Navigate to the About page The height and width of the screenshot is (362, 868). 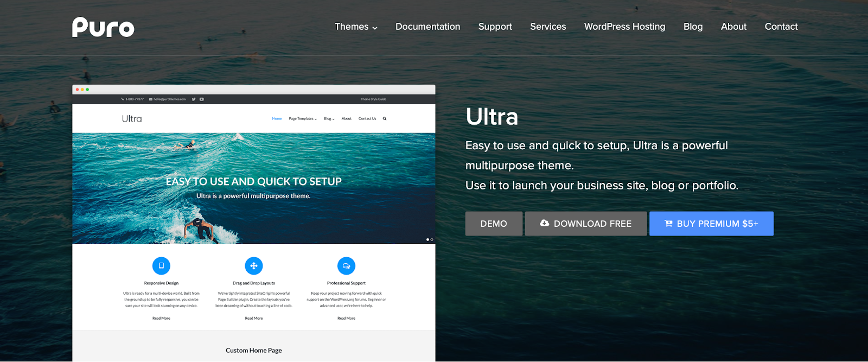click(x=733, y=27)
